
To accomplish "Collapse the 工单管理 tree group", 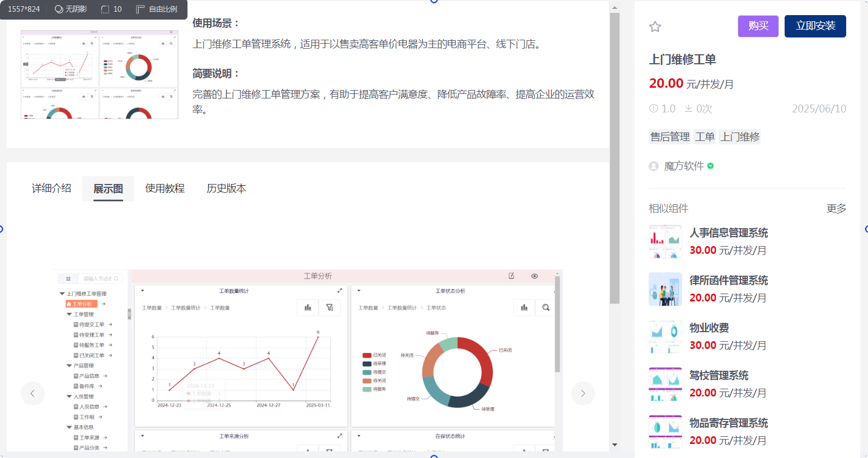I will (69, 314).
